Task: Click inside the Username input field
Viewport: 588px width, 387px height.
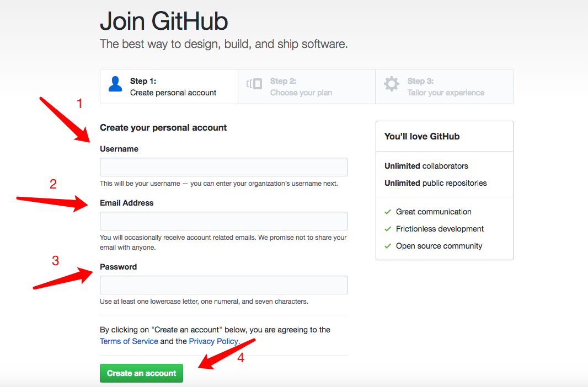Action: tap(223, 166)
